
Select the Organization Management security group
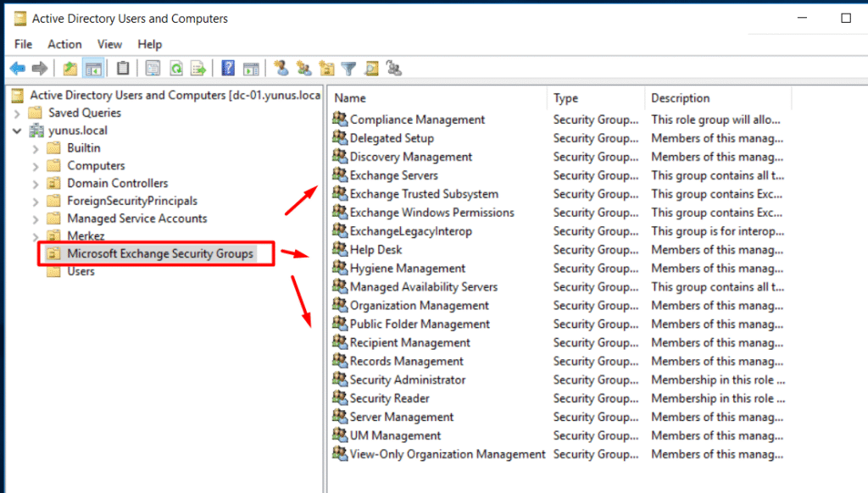tap(419, 306)
